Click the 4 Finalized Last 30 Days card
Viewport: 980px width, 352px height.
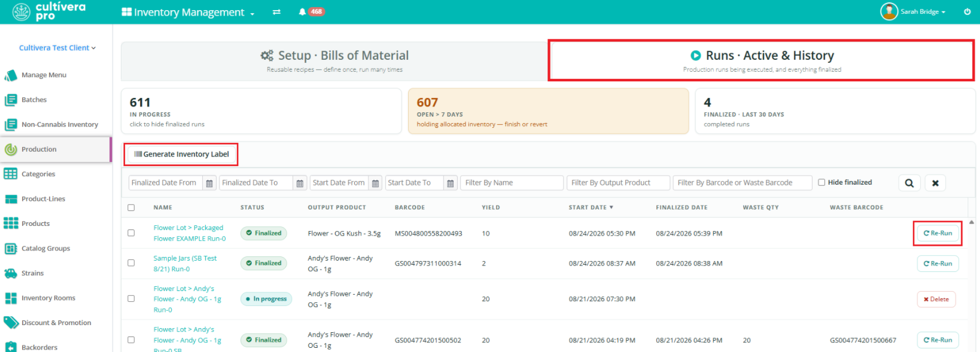tap(835, 111)
